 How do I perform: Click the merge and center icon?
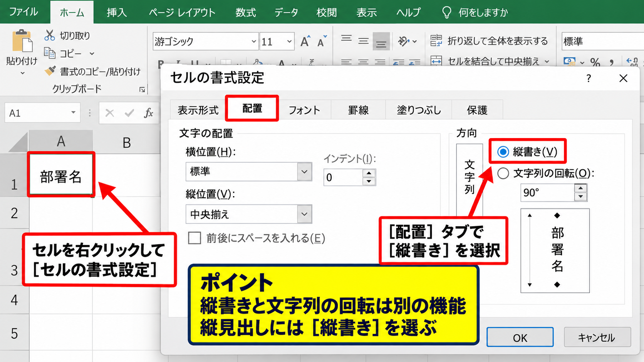coord(436,61)
